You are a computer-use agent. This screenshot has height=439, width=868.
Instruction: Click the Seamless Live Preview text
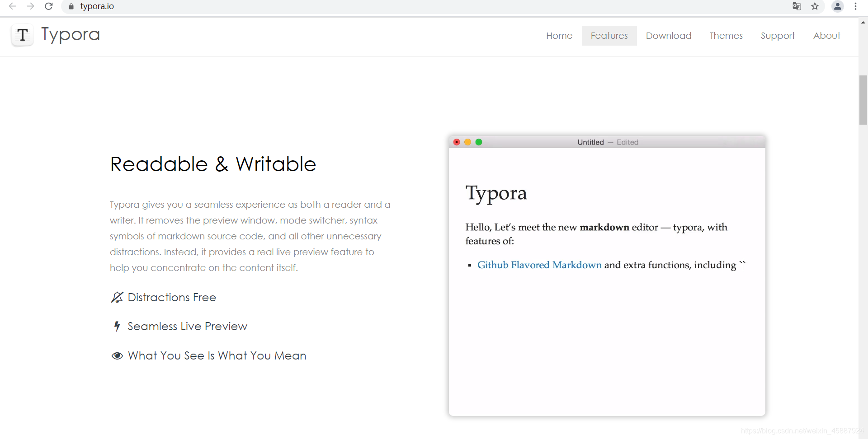coord(187,326)
